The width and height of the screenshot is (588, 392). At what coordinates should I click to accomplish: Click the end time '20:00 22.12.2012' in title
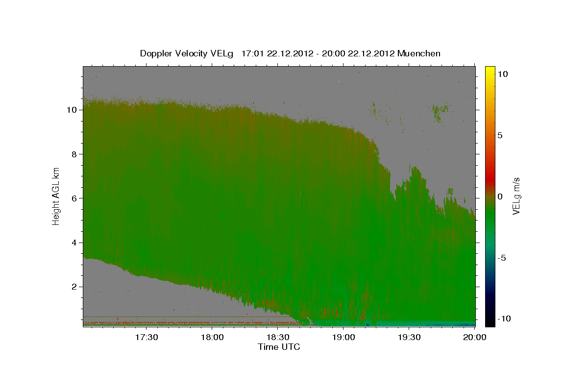coord(360,53)
